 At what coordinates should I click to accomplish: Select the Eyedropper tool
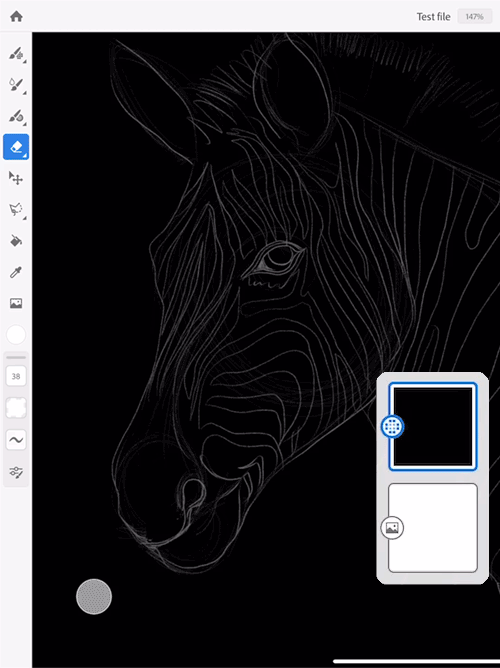click(x=16, y=272)
